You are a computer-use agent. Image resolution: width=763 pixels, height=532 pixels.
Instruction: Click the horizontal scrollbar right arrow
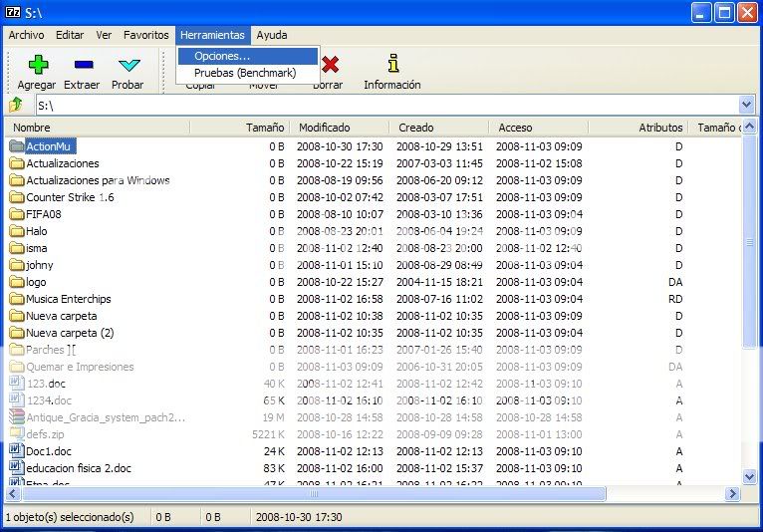point(732,494)
